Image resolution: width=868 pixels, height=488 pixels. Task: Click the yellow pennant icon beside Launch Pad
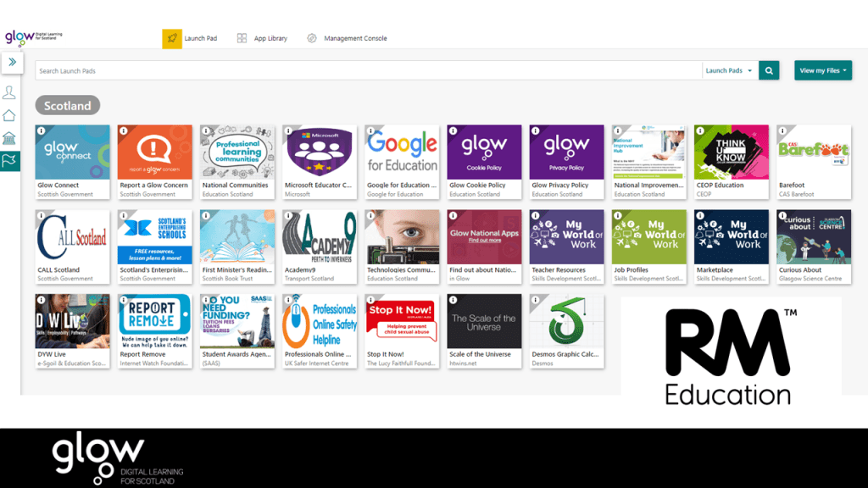(172, 38)
